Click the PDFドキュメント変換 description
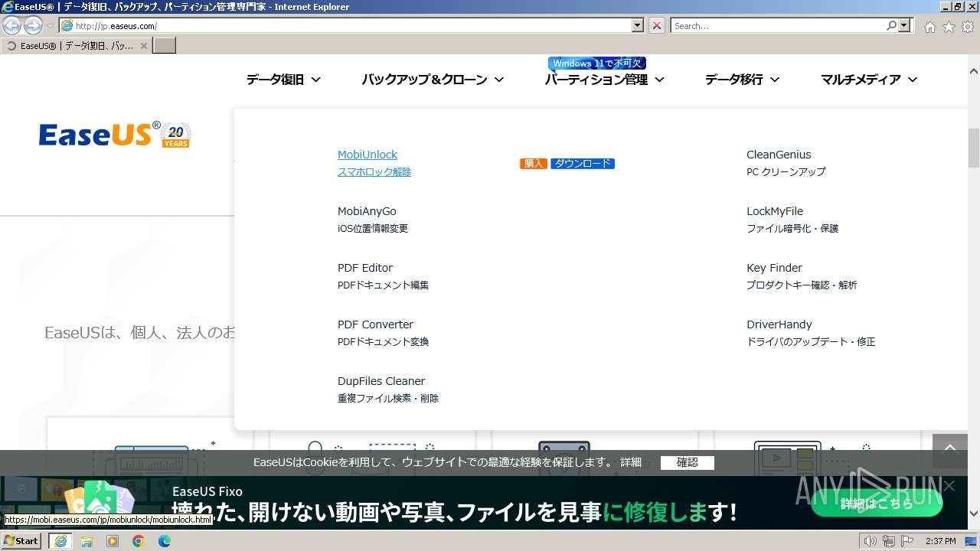The height and width of the screenshot is (551, 980). coord(383,341)
